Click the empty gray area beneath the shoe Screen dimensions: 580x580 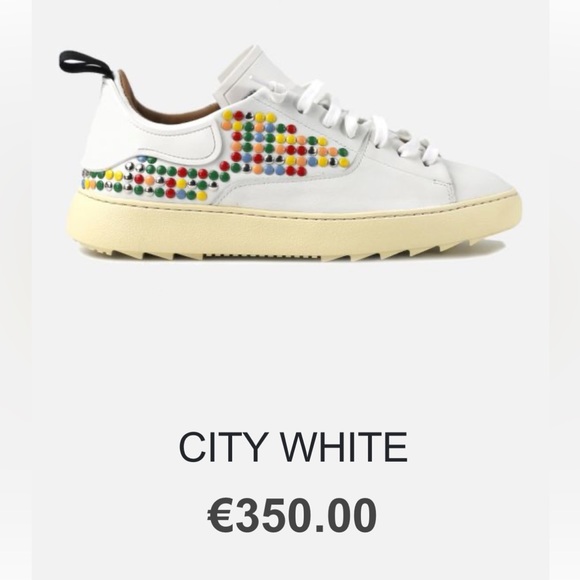(290, 340)
